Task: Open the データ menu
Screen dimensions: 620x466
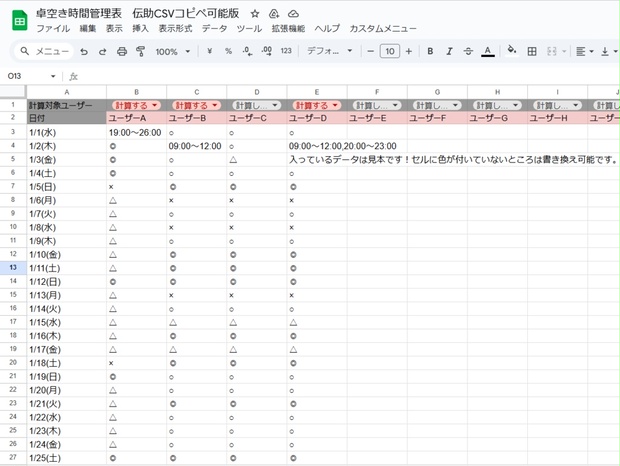Action: pos(214,28)
